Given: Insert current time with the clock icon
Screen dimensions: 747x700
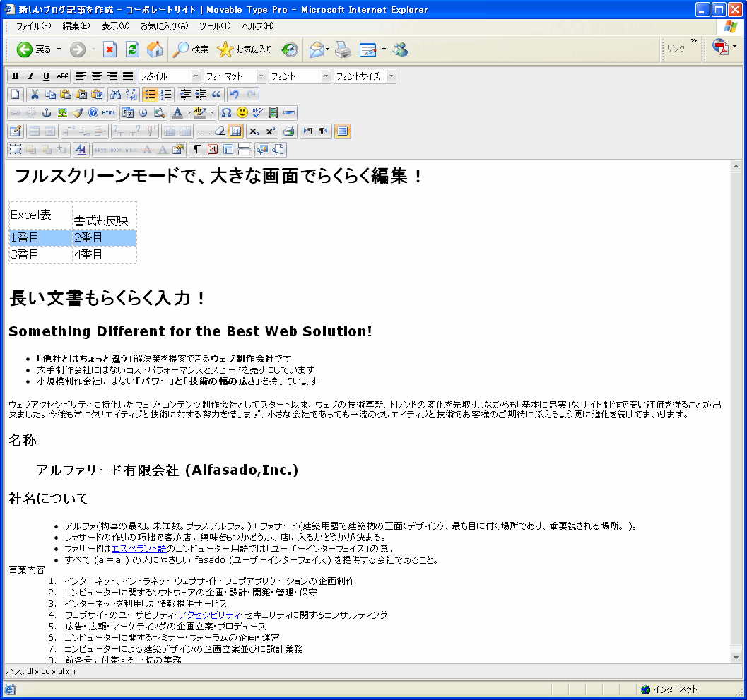Looking at the screenshot, I should [143, 113].
